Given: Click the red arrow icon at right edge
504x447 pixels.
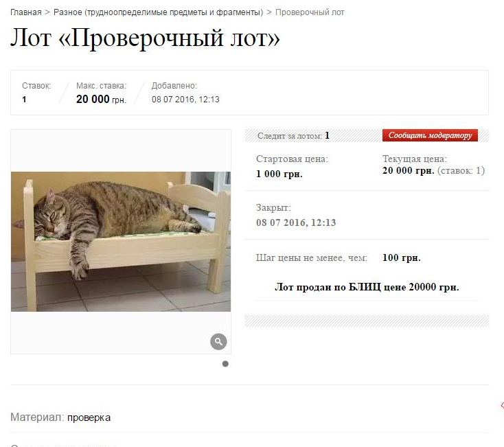Looking at the screenshot, I should (x=502, y=406).
